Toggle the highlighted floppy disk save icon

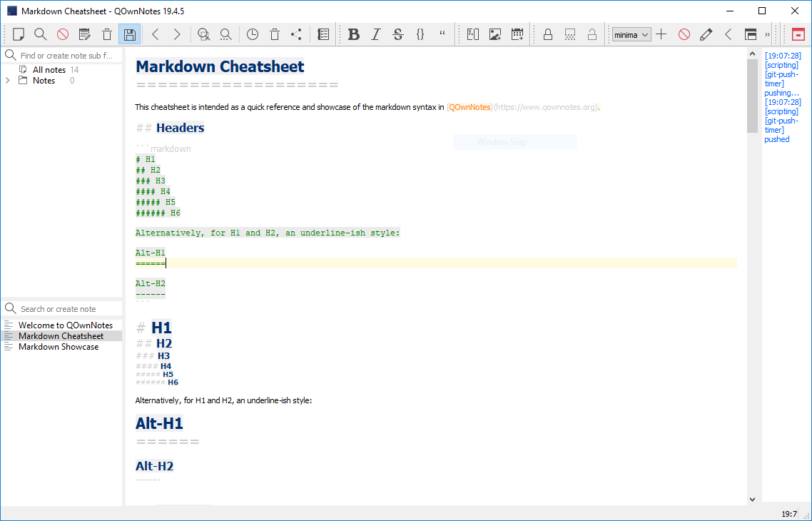pos(129,35)
